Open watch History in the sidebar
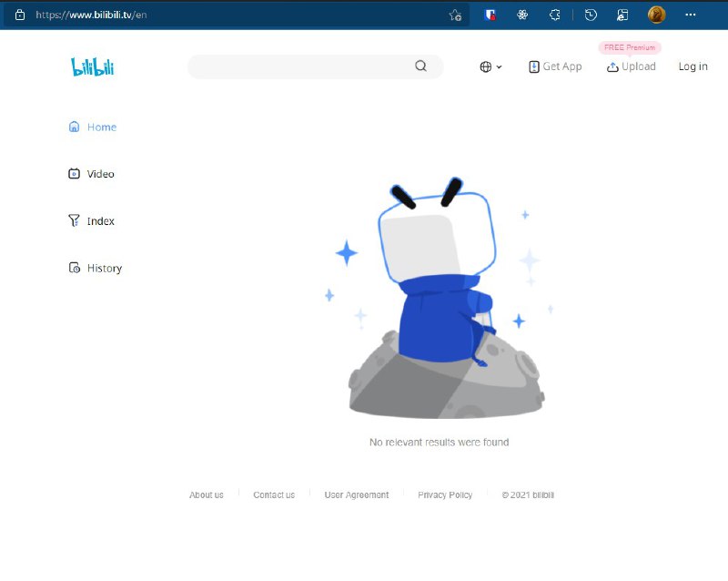The image size is (728, 581). [x=96, y=269]
